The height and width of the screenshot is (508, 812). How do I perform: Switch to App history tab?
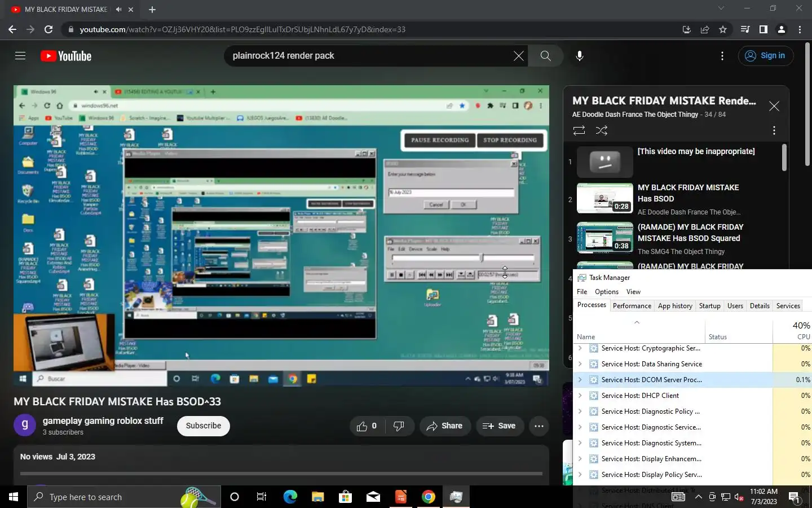(675, 306)
